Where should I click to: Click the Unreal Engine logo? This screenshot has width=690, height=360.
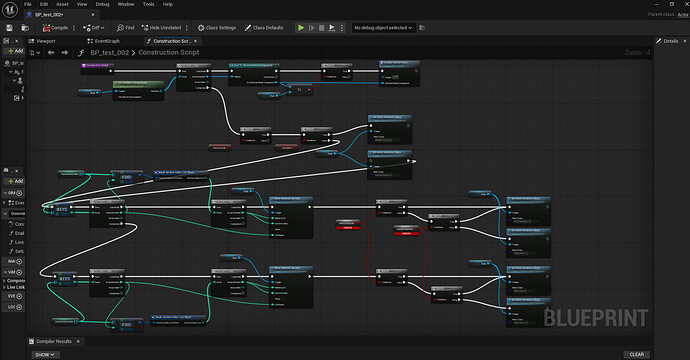[10, 9]
